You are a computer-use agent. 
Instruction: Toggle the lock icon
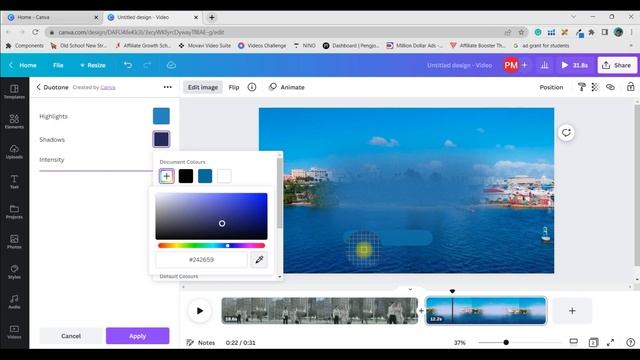pyautogui.click(x=631, y=87)
